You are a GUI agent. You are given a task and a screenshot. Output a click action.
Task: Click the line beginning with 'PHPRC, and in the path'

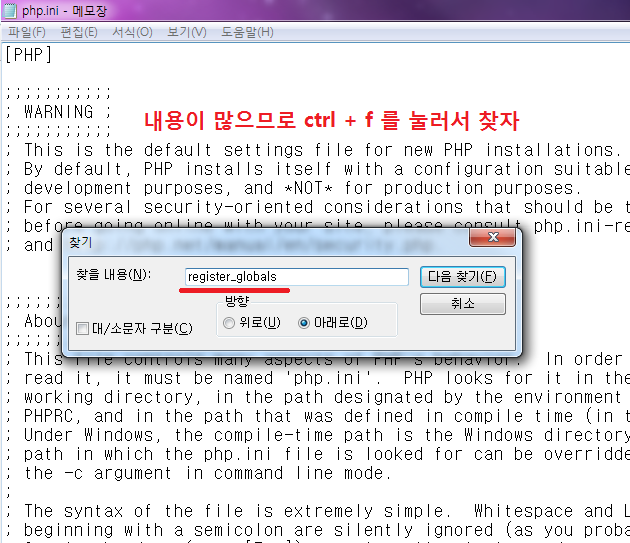pyautogui.click(x=317, y=416)
